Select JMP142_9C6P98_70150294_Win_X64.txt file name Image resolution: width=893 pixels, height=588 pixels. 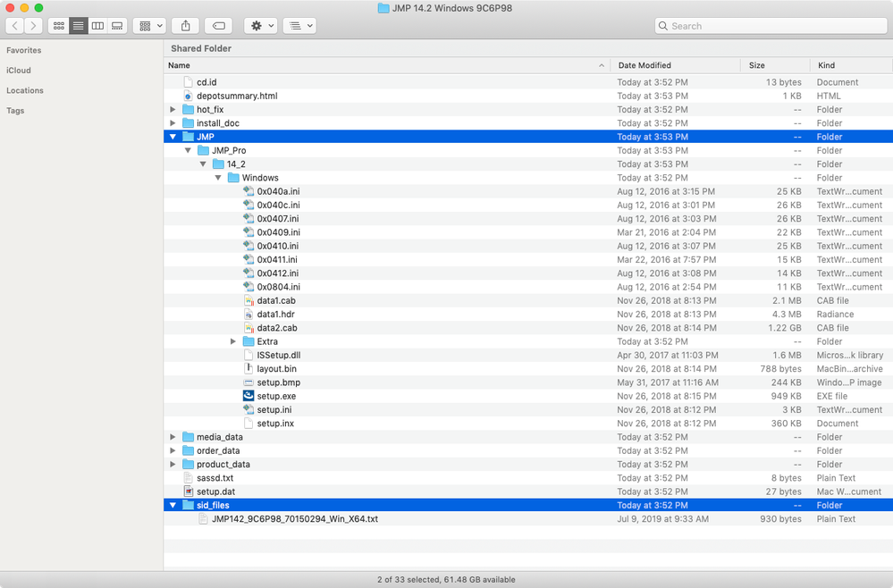tap(295, 519)
